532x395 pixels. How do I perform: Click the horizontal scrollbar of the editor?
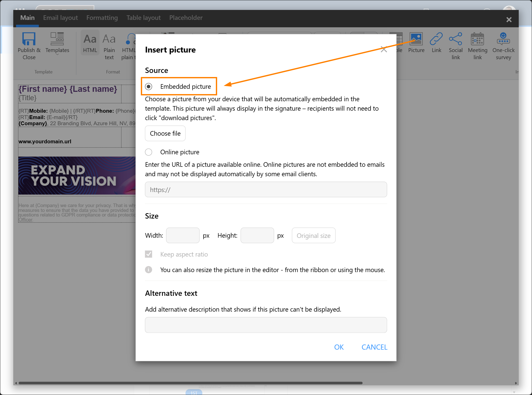[x=190, y=383]
